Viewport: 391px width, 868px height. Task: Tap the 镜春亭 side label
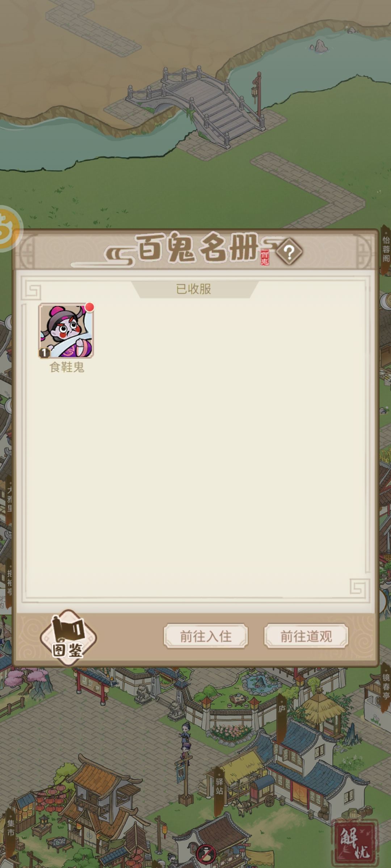coord(386,686)
